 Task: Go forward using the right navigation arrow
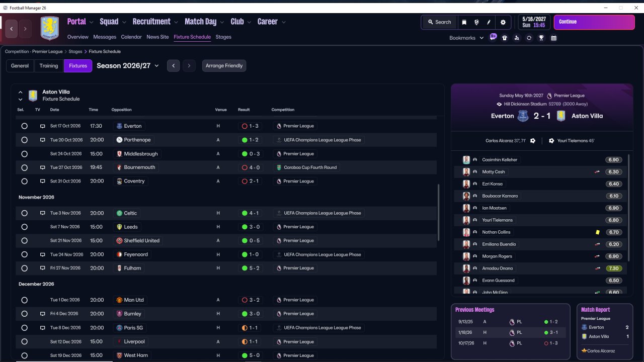(x=25, y=29)
